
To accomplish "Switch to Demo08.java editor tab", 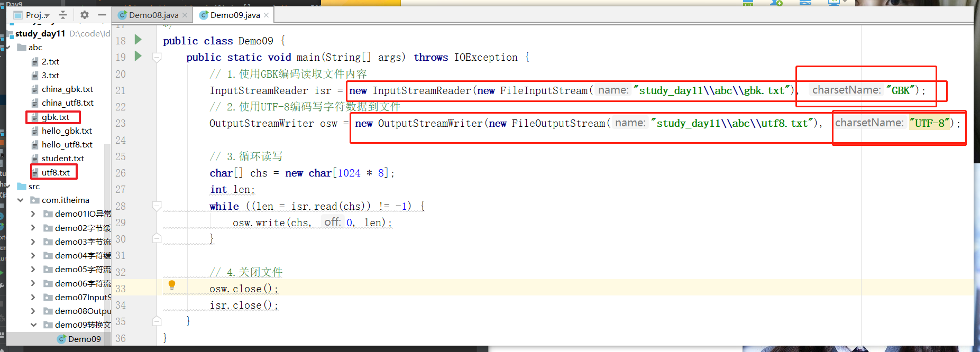I will (153, 15).
